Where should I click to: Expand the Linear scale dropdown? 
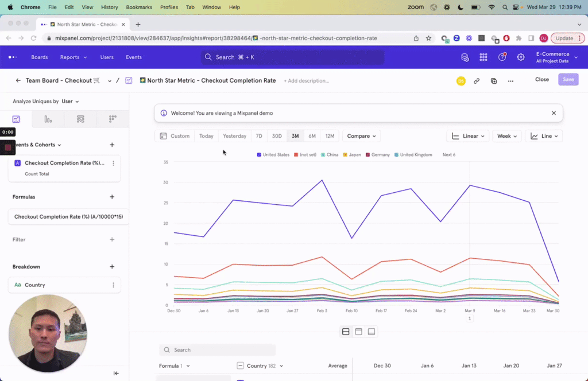tap(468, 136)
